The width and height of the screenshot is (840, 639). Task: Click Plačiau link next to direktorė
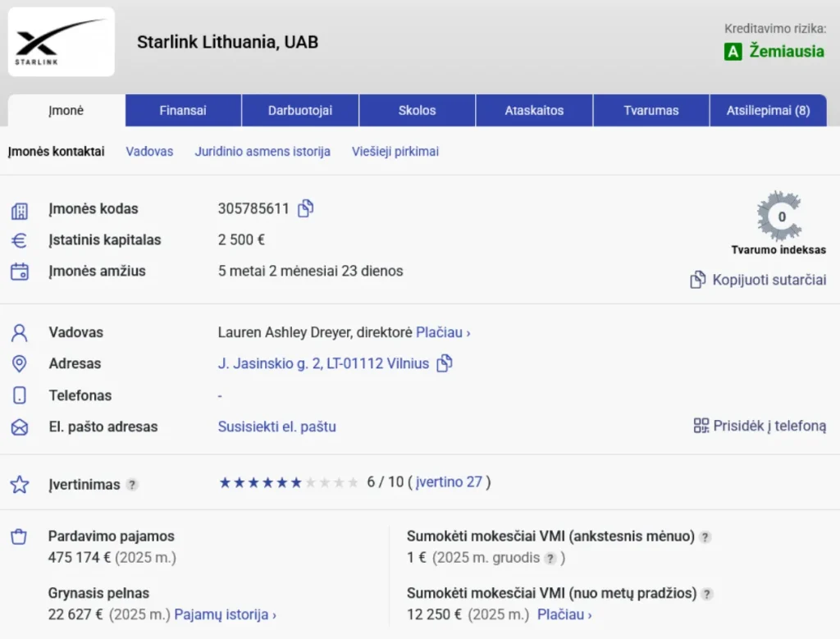[443, 332]
